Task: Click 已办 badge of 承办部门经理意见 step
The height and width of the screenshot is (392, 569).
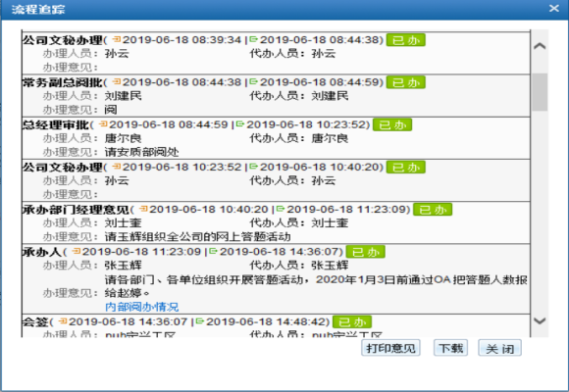Action: (433, 210)
